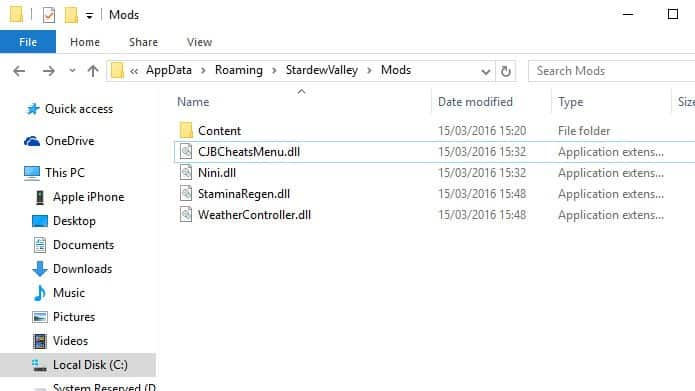
Task: Refresh the Mods folder view
Action: tap(505, 71)
